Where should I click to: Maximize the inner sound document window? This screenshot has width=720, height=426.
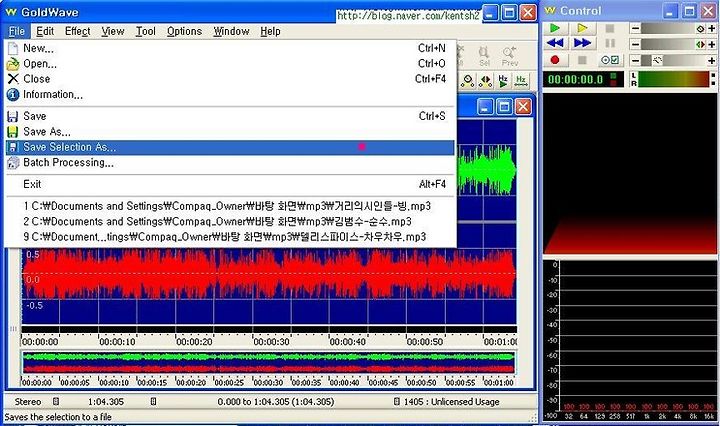tap(504, 107)
